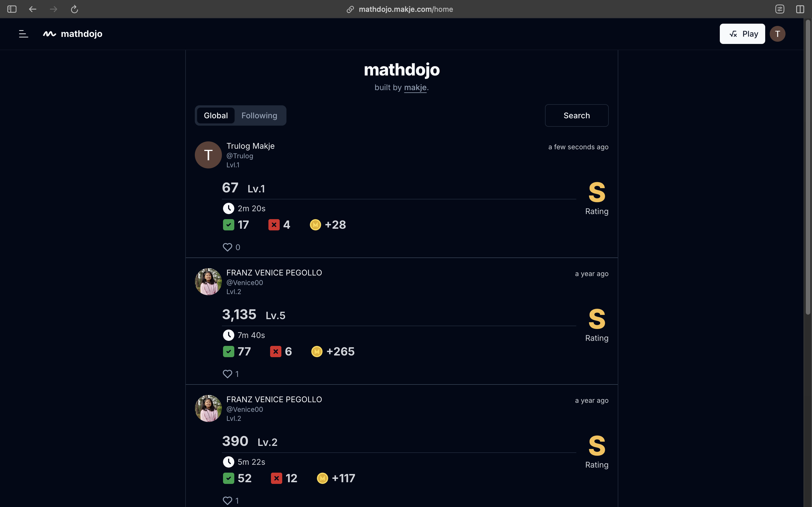This screenshot has height=507, width=812.
Task: Like the 390 score post heart
Action: (x=228, y=501)
